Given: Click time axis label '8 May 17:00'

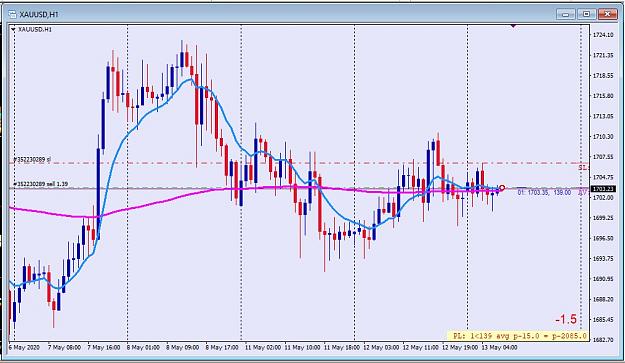Looking at the screenshot, I should tap(222, 347).
